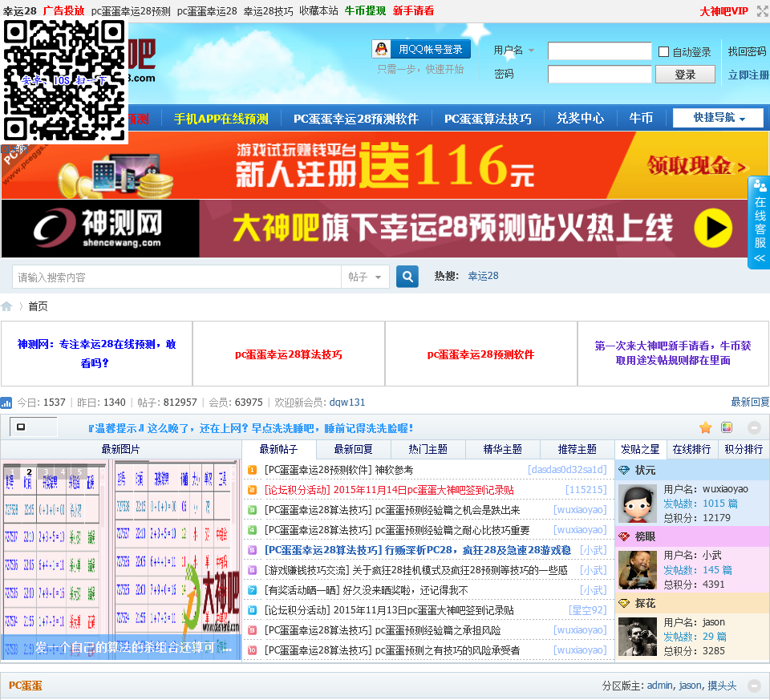770x700 pixels.
Task: Switch to the 积分排行 tab
Action: point(744,449)
